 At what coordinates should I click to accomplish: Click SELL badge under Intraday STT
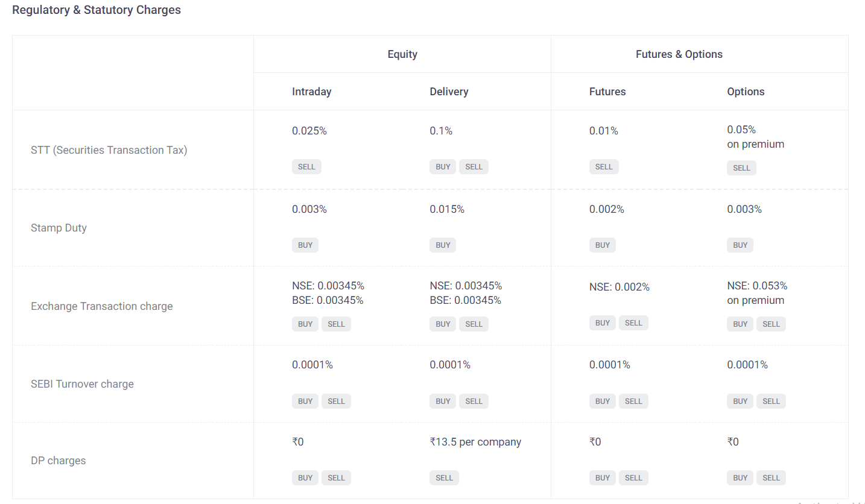(x=306, y=167)
